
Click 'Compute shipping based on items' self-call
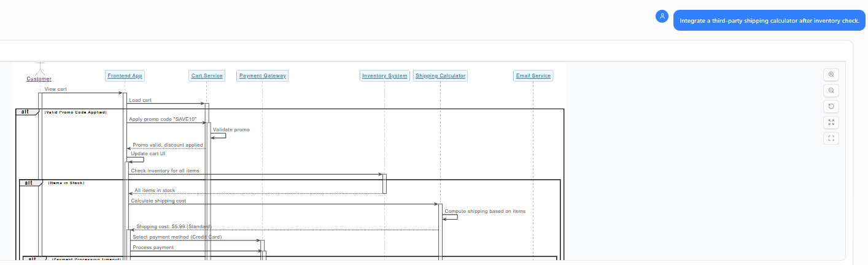click(484, 211)
